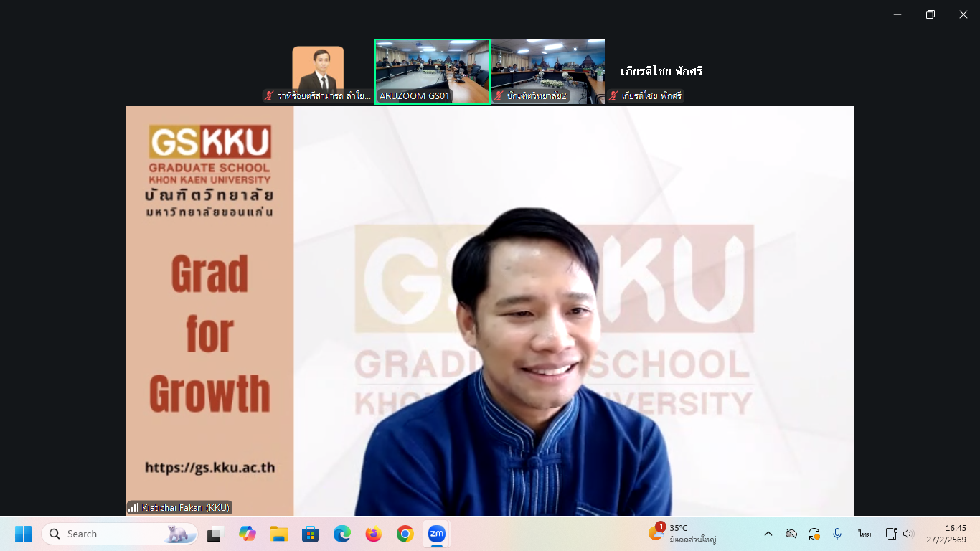
Task: Select the บัณฑิตวิทยาลัย2 participant video thumbnail
Action: click(547, 71)
